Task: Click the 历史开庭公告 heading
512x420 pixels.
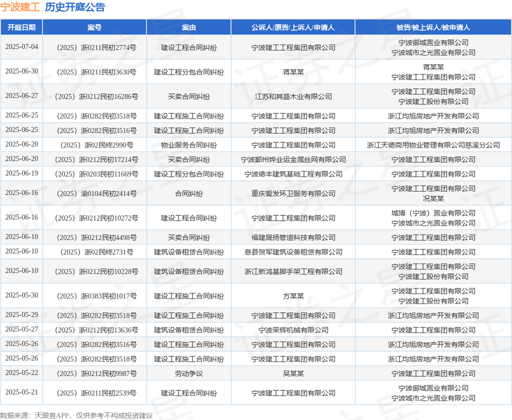Action: (x=75, y=7)
